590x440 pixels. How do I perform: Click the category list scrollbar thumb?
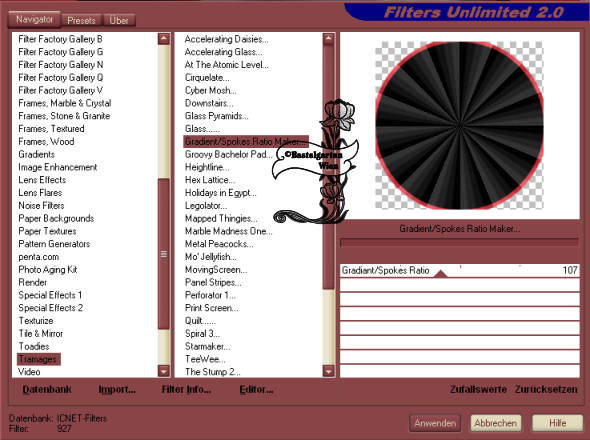point(164,254)
